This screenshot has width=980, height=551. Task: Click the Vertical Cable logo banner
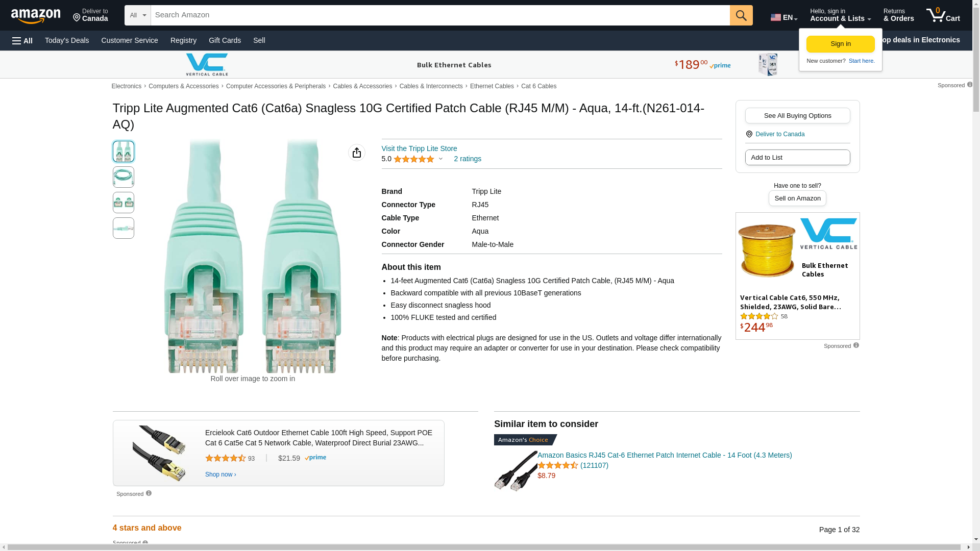(x=207, y=65)
